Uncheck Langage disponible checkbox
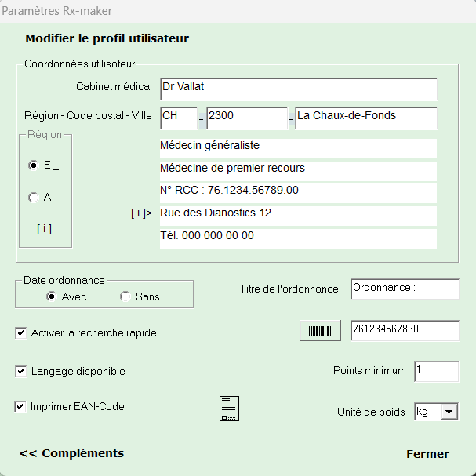Image resolution: width=476 pixels, height=476 pixels. pyautogui.click(x=21, y=372)
